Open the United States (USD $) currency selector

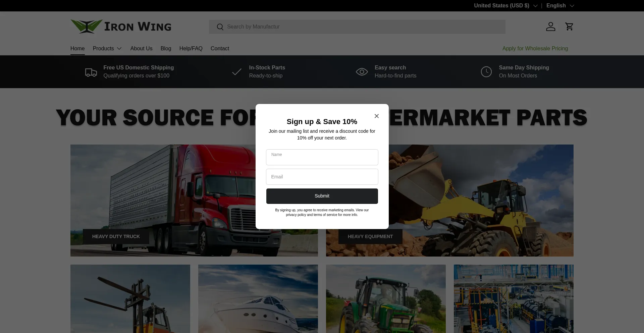click(x=505, y=6)
